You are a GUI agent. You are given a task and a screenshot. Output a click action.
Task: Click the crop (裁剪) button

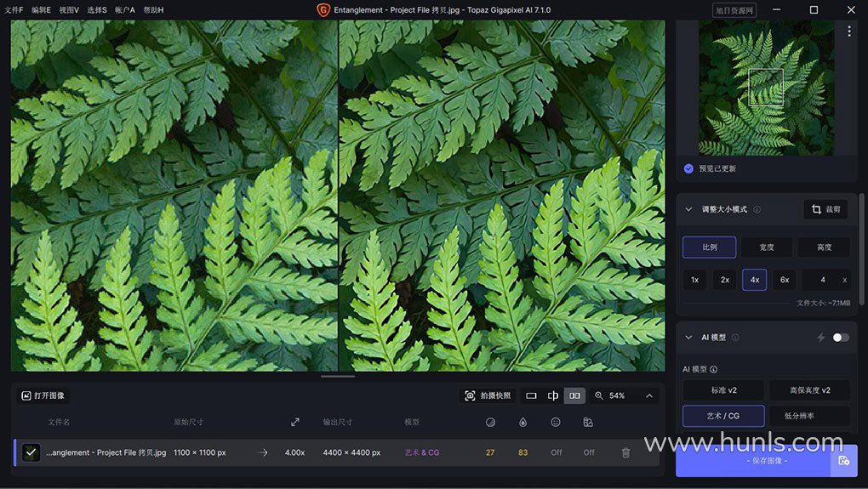tap(825, 209)
